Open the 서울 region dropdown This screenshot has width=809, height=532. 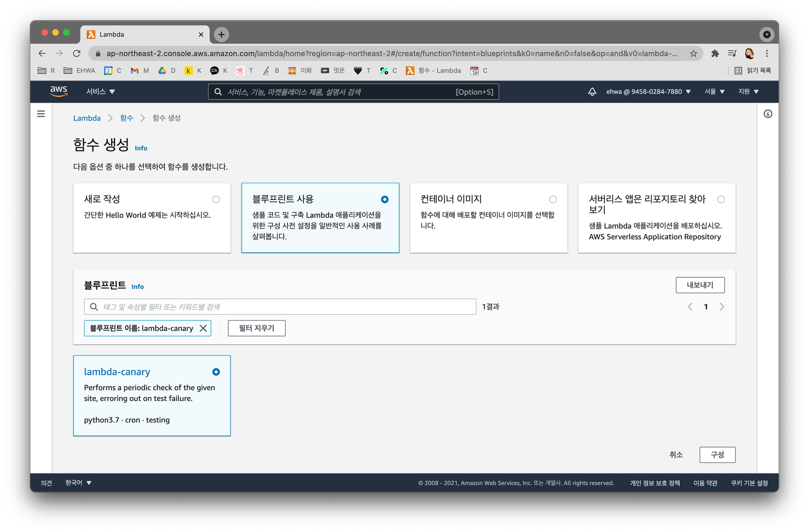pos(714,92)
